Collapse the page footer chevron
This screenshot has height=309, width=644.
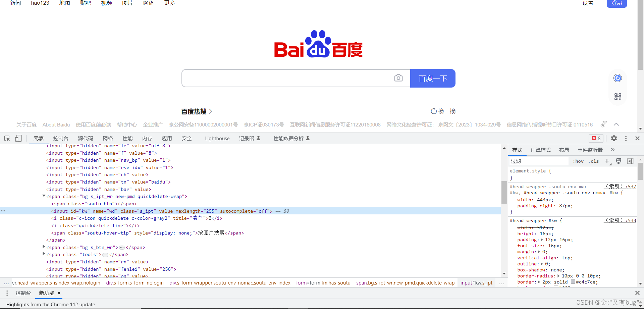[x=616, y=124]
